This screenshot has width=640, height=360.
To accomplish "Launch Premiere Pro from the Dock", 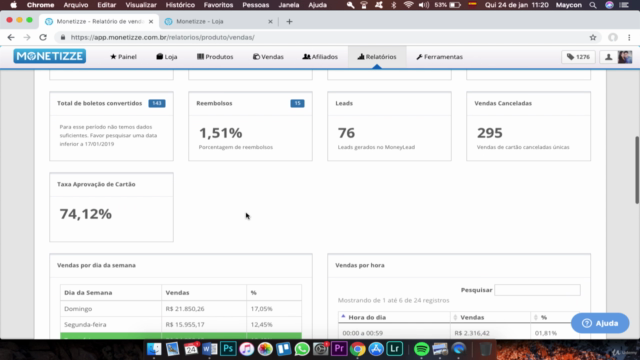I will (x=339, y=349).
